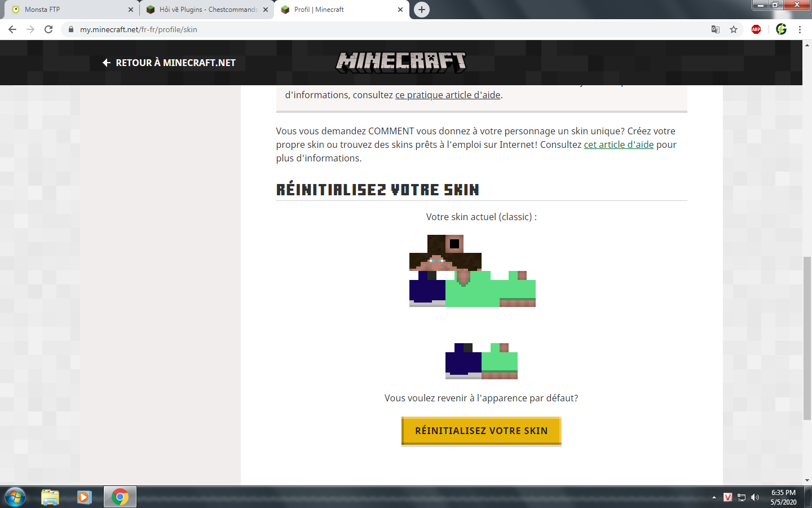
Task: Close the Monsta FTP tab
Action: coord(131,10)
